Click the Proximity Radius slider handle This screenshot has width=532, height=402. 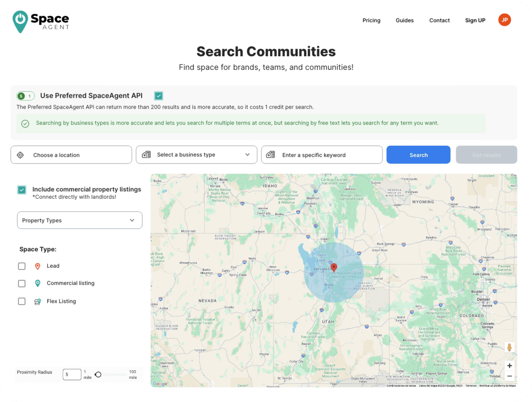coord(98,375)
